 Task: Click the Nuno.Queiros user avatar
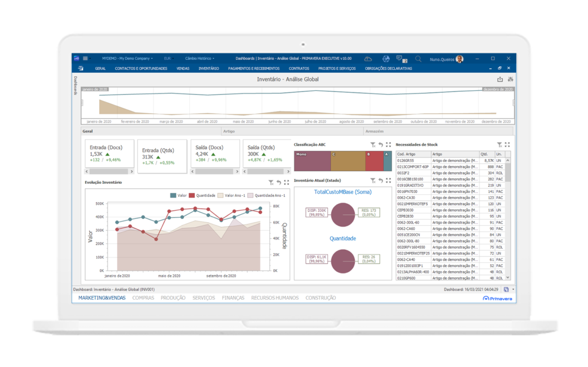click(x=459, y=59)
